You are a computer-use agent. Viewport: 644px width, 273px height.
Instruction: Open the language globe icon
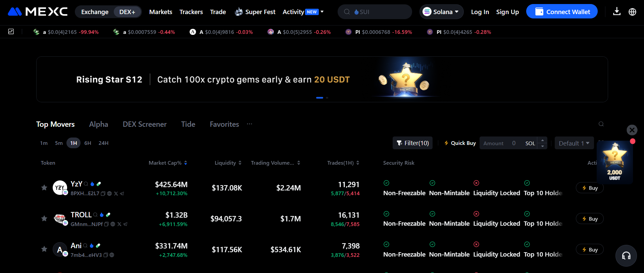click(x=632, y=12)
